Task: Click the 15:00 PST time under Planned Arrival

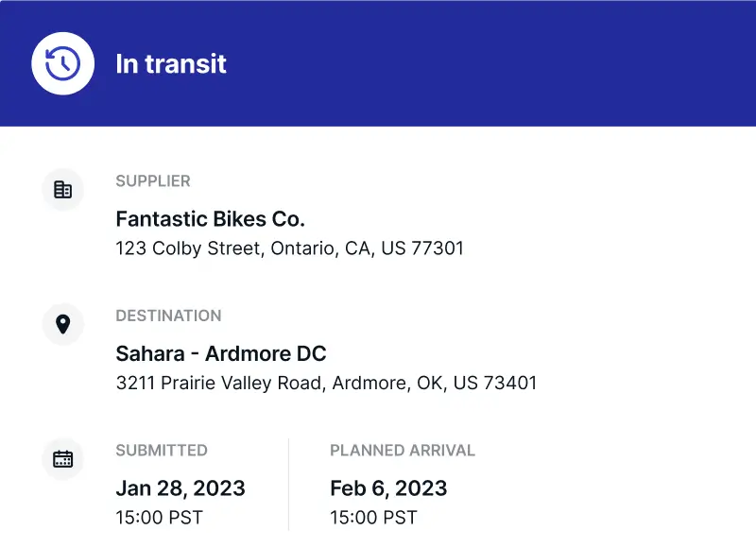Action: point(373,518)
